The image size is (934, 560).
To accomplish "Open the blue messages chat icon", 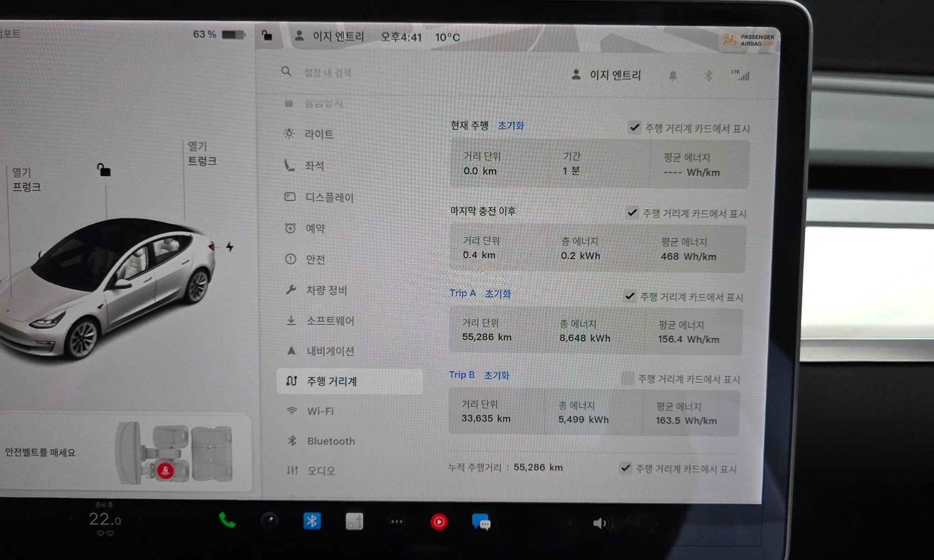I will coord(481,522).
